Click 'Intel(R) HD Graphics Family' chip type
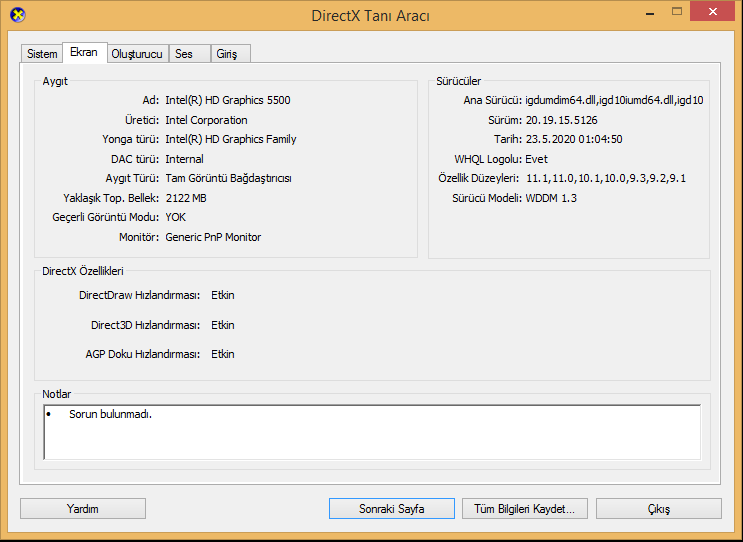Viewport: 743px width, 542px height. pyautogui.click(x=231, y=139)
